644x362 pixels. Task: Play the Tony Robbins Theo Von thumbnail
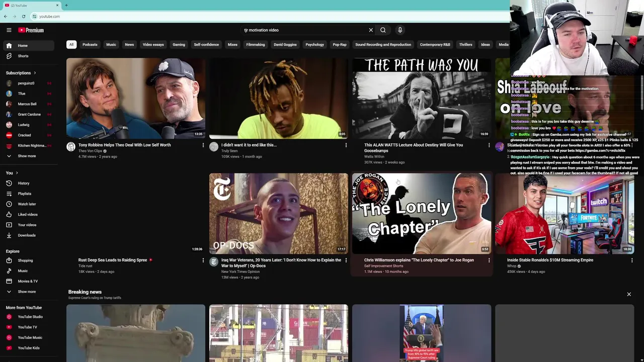(x=136, y=98)
